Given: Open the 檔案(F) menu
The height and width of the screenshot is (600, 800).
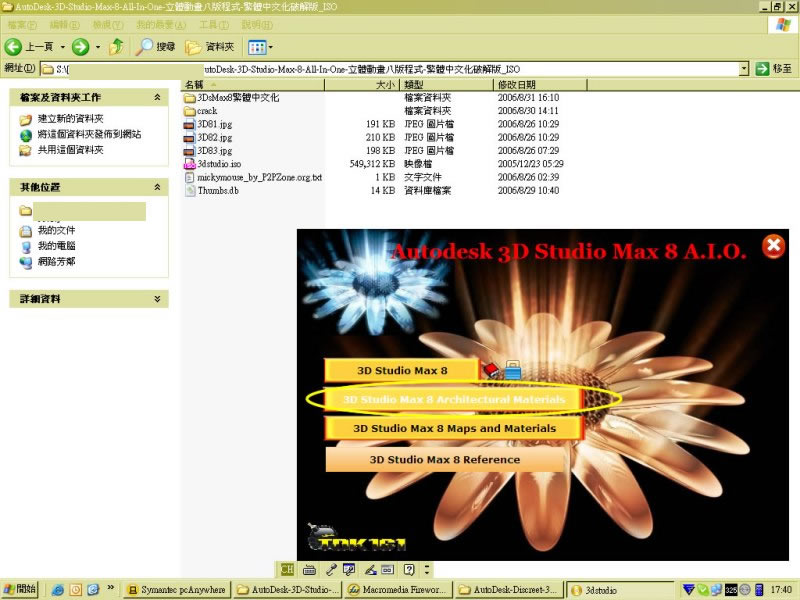Looking at the screenshot, I should click(x=22, y=25).
